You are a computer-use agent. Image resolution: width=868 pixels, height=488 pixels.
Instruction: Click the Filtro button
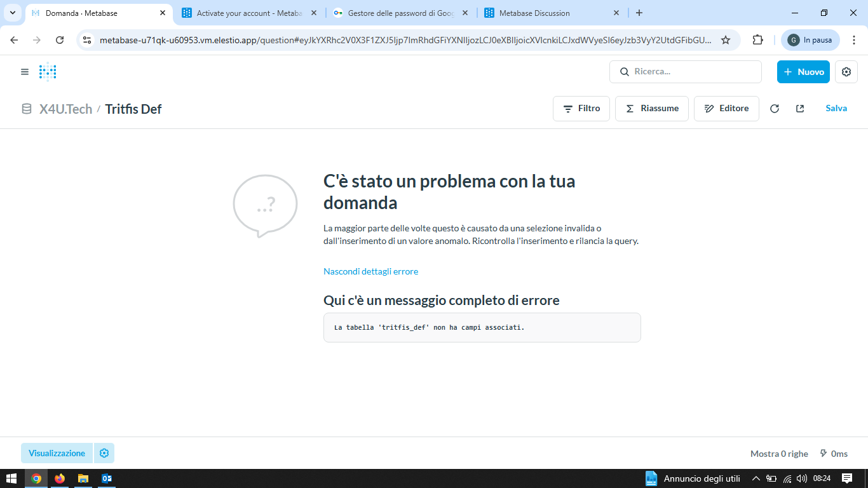point(581,109)
